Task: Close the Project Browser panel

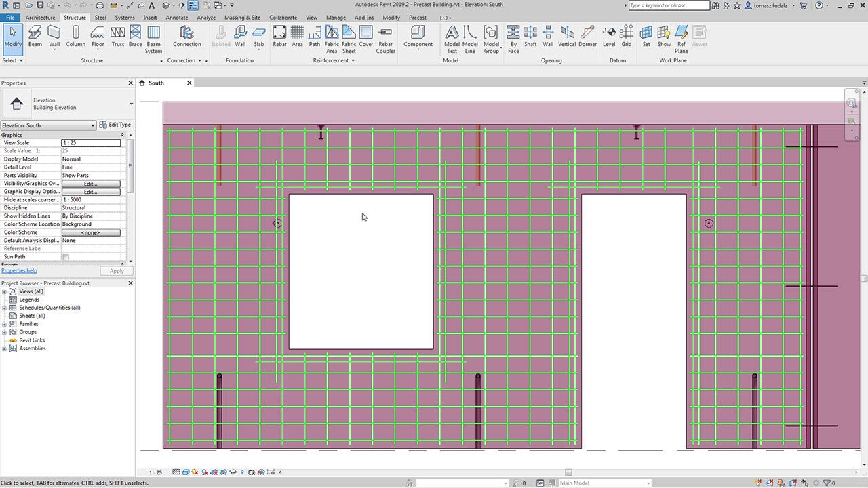Action: tap(131, 283)
